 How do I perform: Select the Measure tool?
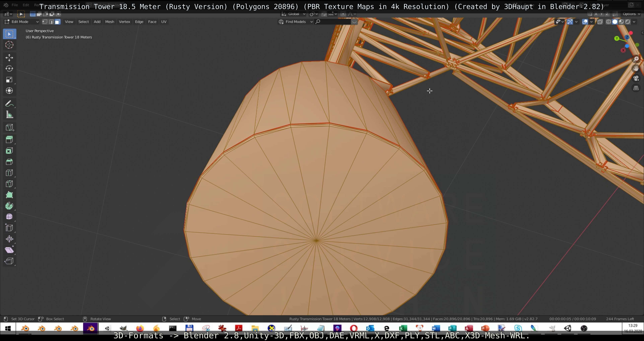click(x=10, y=115)
